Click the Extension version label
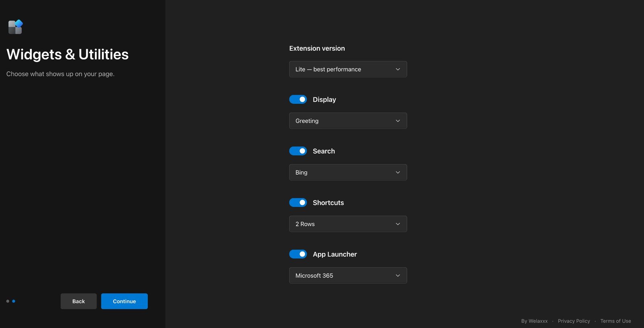Image resolution: width=644 pixels, height=328 pixels. pos(317,48)
